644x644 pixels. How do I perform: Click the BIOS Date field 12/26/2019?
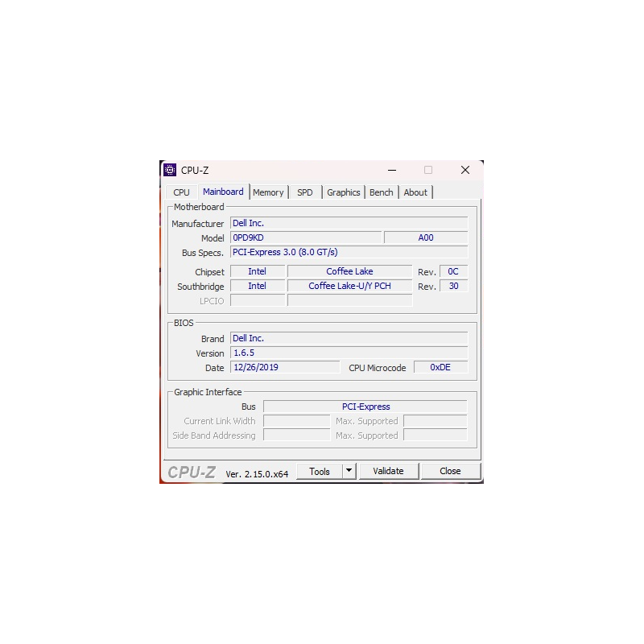click(x=285, y=367)
